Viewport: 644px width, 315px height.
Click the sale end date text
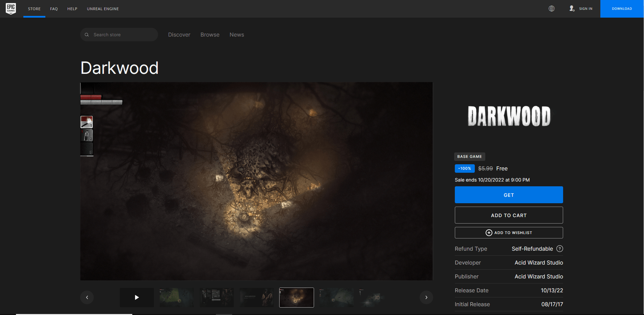pyautogui.click(x=492, y=180)
